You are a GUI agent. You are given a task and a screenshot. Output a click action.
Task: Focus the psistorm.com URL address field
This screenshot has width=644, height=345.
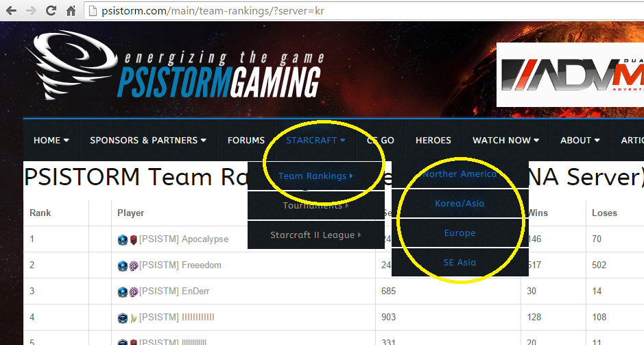pyautogui.click(x=364, y=11)
